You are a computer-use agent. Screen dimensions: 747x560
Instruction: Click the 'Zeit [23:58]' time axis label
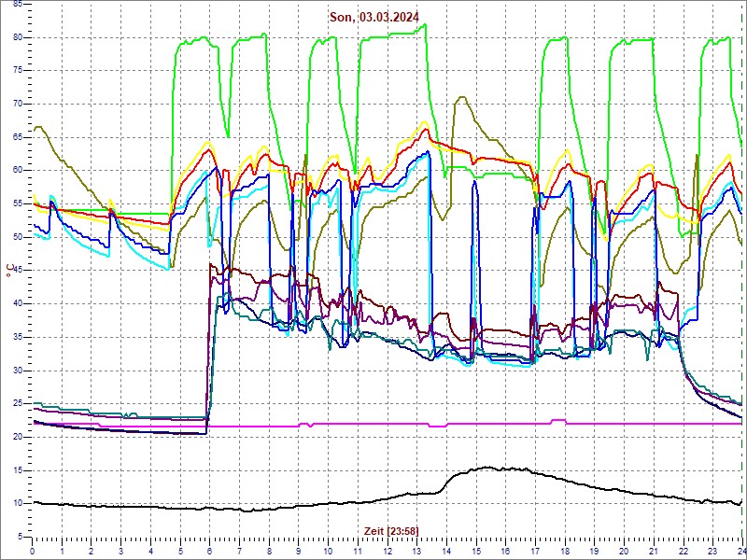pyautogui.click(x=391, y=530)
